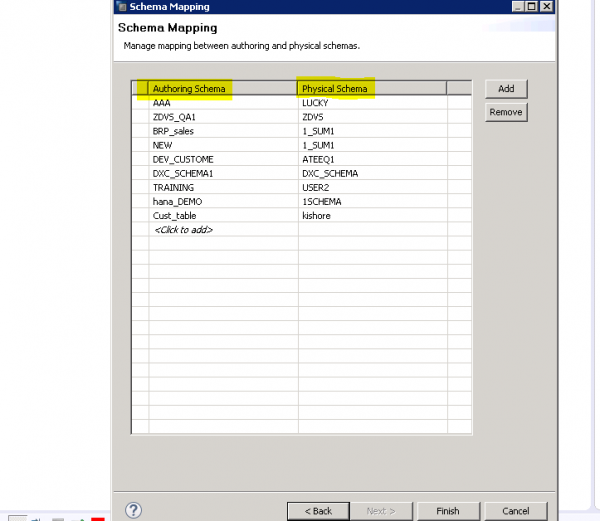600x521 pixels.
Task: Select the ZDVS_QA1 authoring schema cell
Action: [223, 117]
